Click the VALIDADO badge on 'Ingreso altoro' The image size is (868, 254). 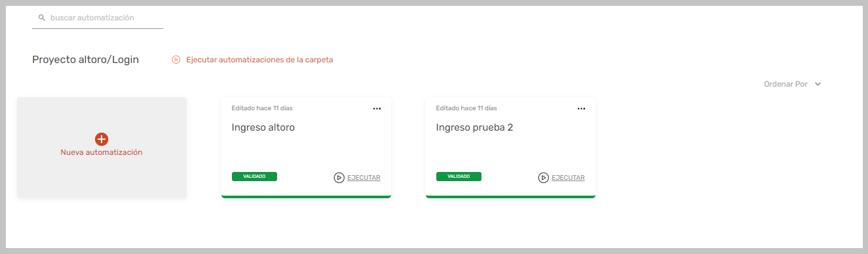pyautogui.click(x=254, y=177)
